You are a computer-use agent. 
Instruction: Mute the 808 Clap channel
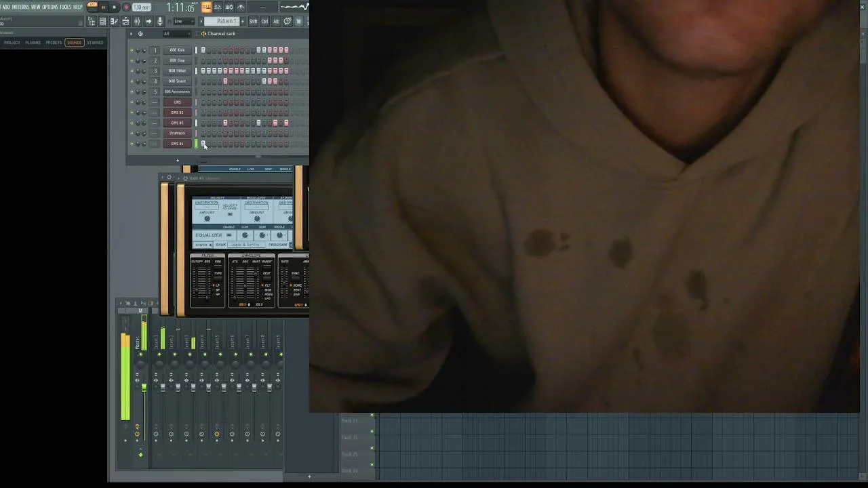(x=132, y=60)
